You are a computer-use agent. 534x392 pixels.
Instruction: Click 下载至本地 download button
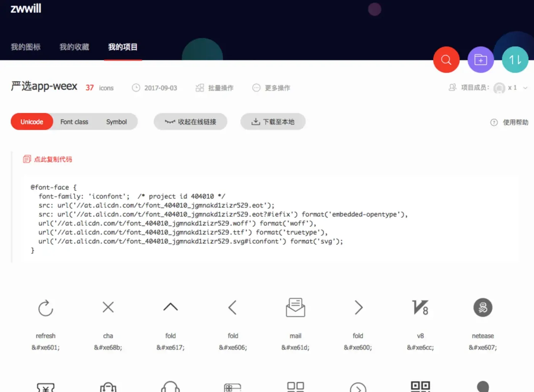pyautogui.click(x=273, y=122)
